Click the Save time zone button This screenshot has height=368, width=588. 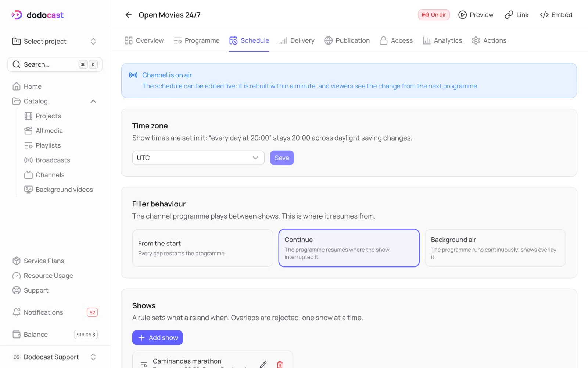282,158
